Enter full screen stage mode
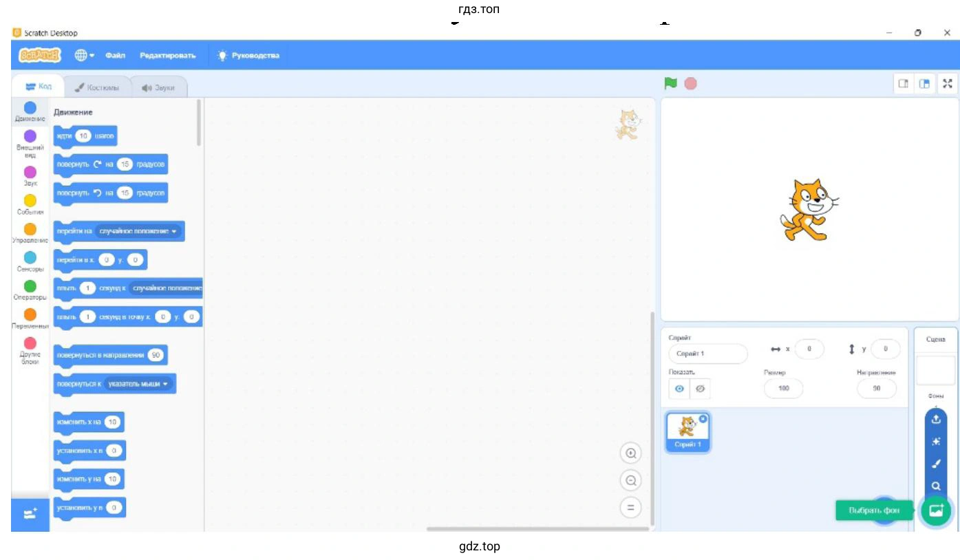 click(948, 83)
